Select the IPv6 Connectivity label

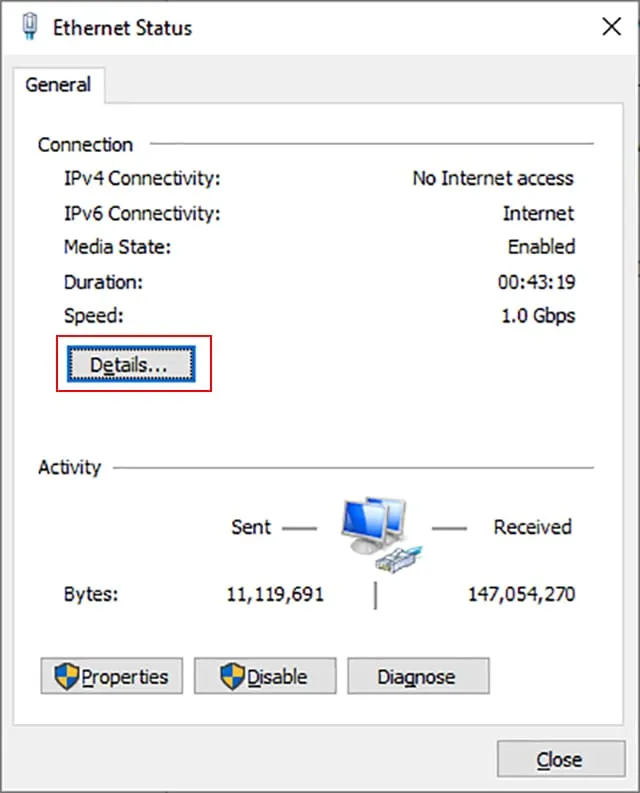point(141,213)
